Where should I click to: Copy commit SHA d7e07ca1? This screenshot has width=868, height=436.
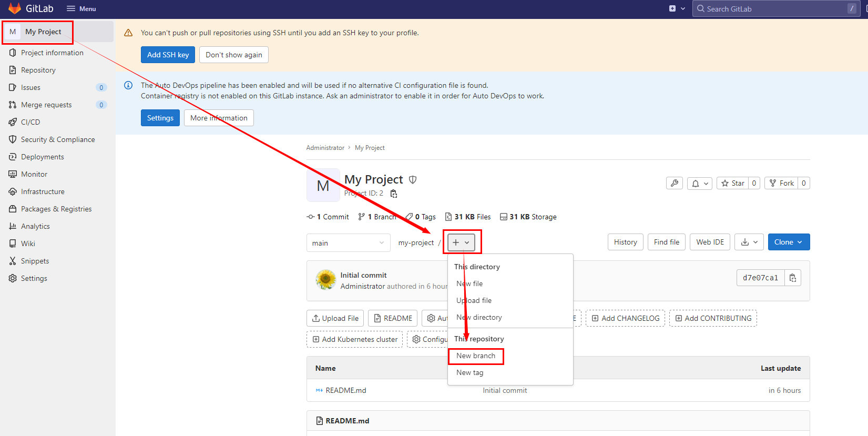click(793, 278)
